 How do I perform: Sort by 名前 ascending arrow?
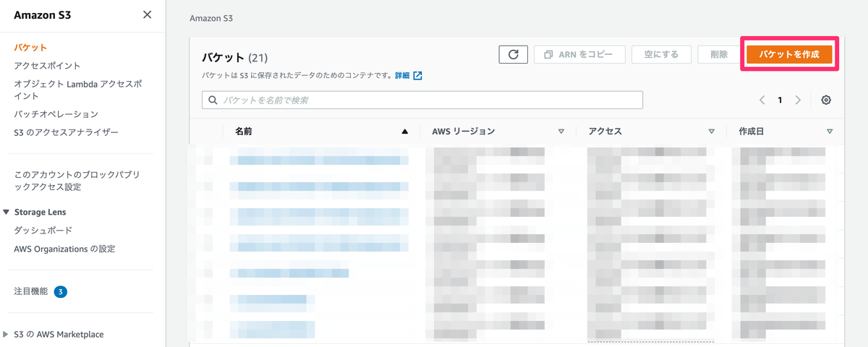[x=404, y=132]
